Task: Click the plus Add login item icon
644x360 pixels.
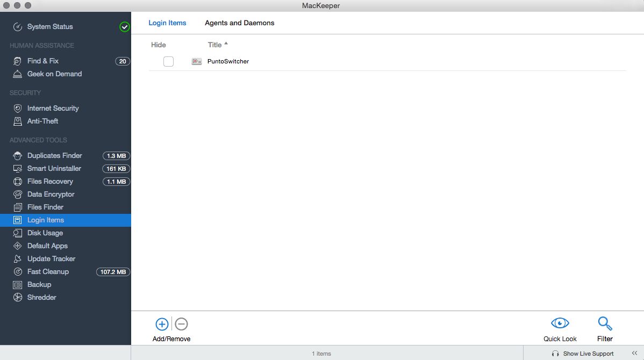Action: click(162, 324)
